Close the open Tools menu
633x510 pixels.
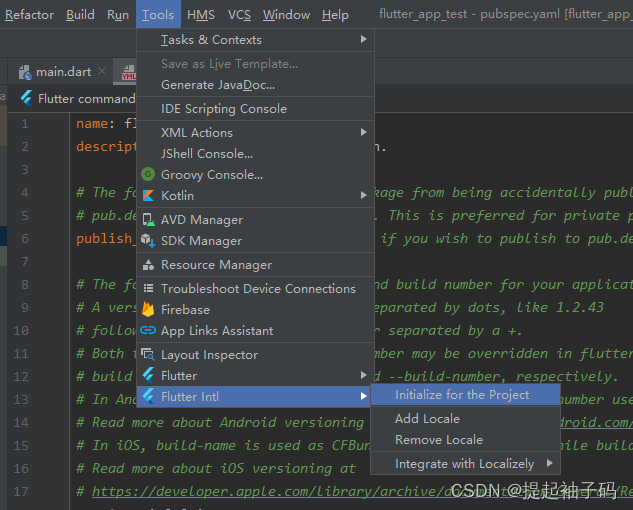point(158,15)
